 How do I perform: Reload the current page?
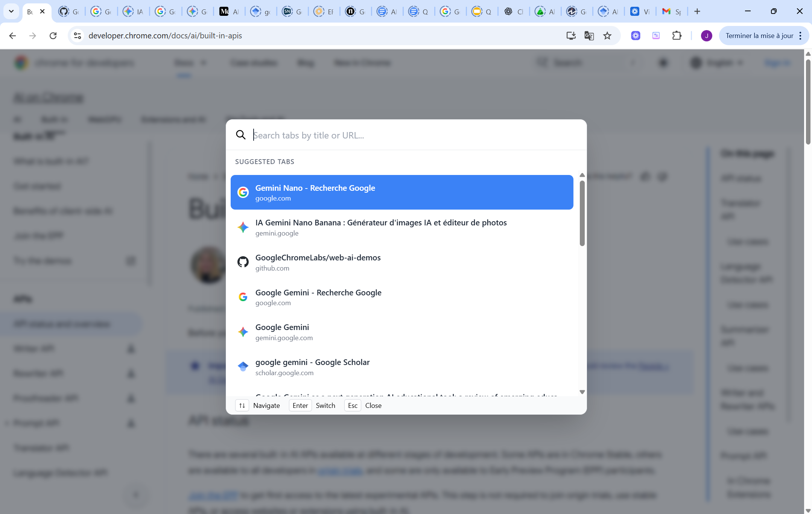click(x=53, y=36)
